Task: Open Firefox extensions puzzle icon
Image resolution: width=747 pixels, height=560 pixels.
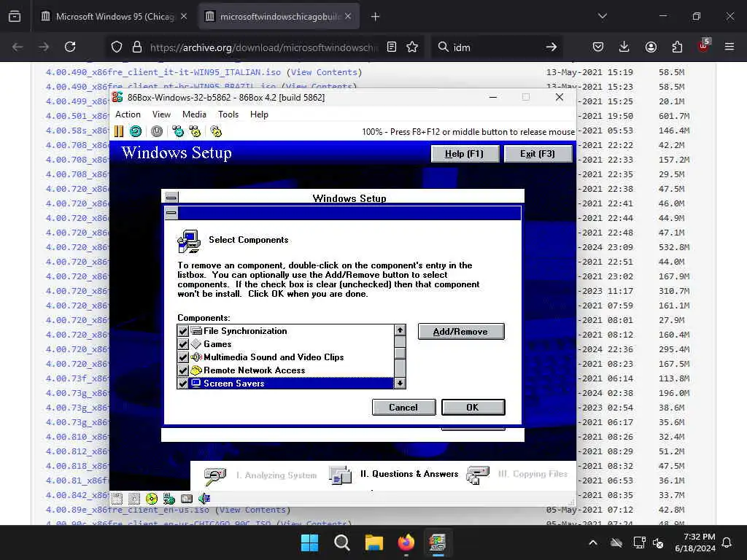Action: click(x=677, y=47)
